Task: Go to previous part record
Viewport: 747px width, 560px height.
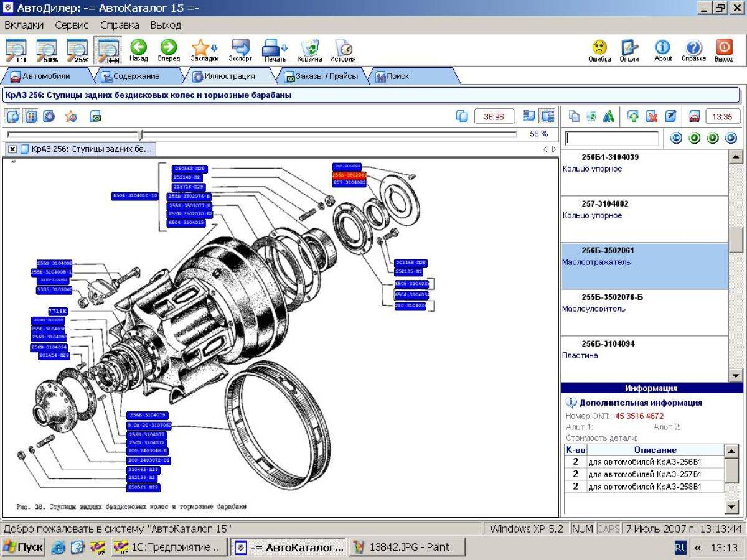Action: click(694, 138)
